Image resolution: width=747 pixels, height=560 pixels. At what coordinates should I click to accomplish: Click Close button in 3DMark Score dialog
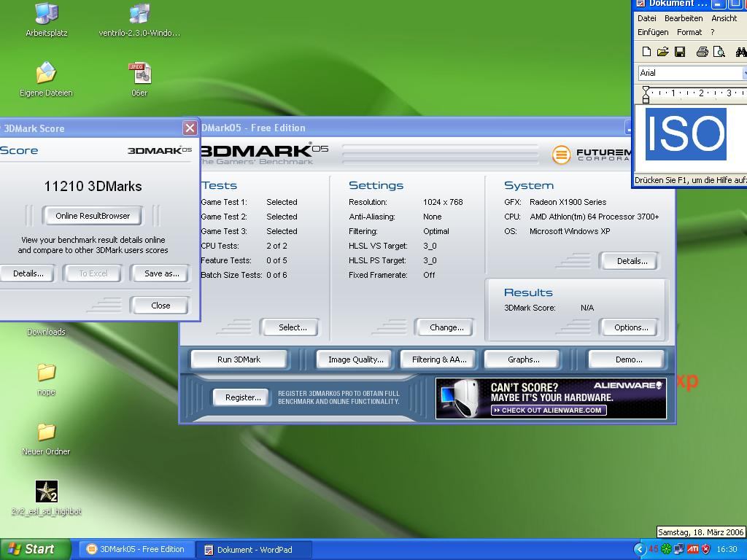[x=160, y=306]
